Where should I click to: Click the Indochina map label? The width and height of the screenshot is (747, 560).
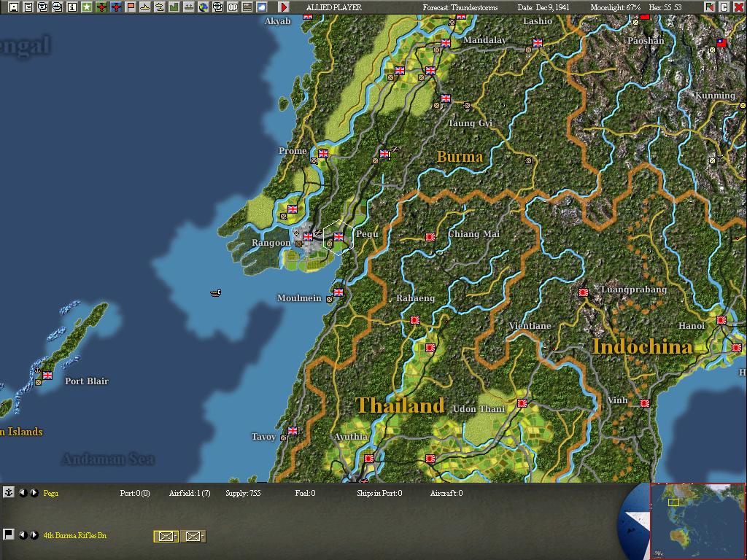pyautogui.click(x=642, y=346)
